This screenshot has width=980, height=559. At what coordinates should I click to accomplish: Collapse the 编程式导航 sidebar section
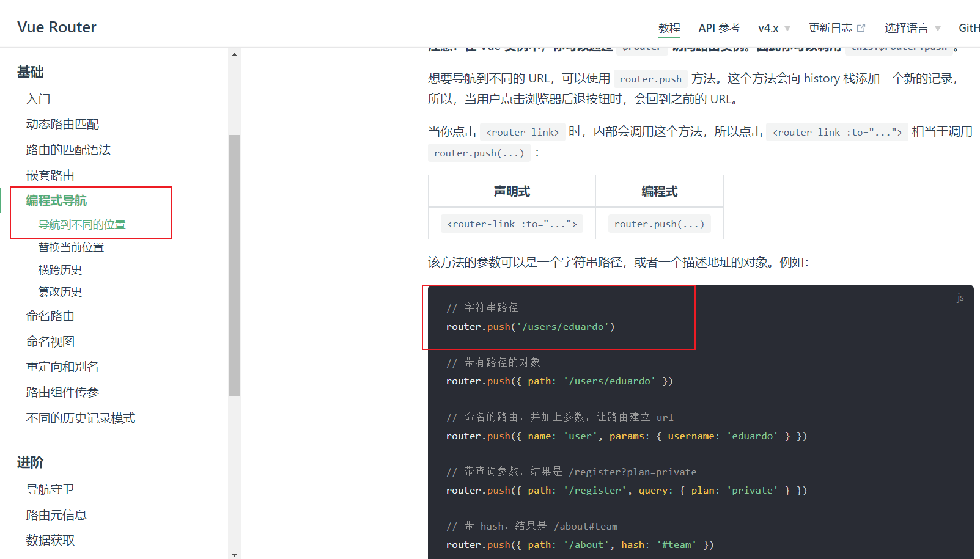(56, 200)
